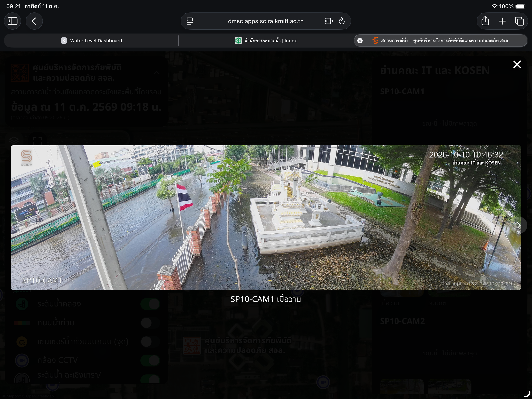
Task: Toggle the ถนนน้ำท่วม layer switch
Action: [150, 323]
